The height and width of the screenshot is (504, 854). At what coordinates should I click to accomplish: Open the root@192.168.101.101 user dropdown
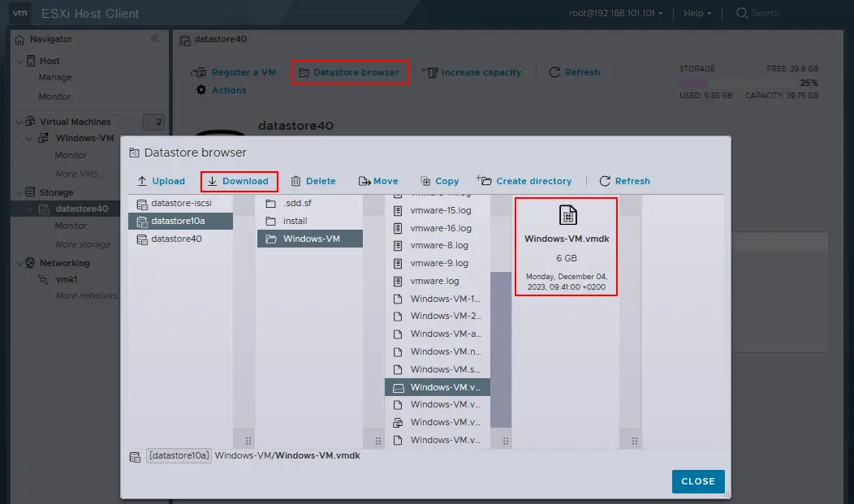pyautogui.click(x=616, y=13)
